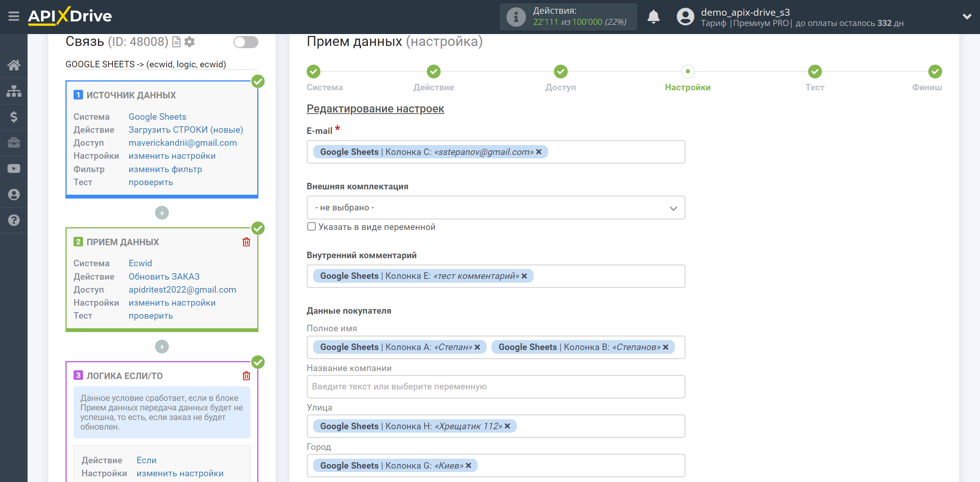This screenshot has height=482, width=980.
Task: Remove Колонка E comment tag
Action: (x=524, y=276)
